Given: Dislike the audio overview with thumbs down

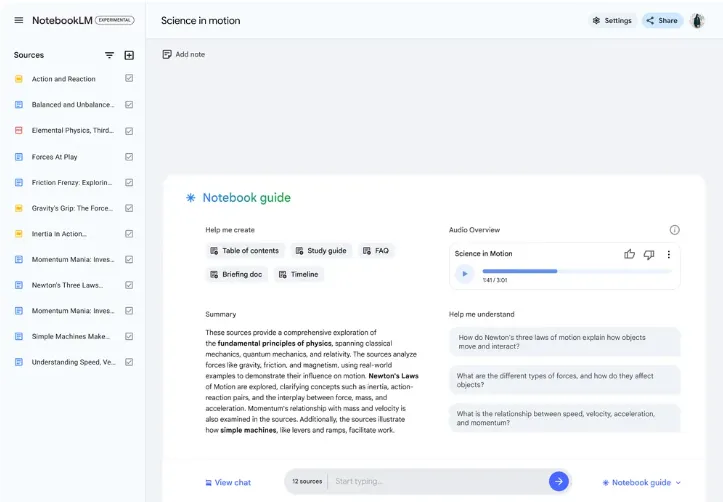Looking at the screenshot, I should 649,254.
